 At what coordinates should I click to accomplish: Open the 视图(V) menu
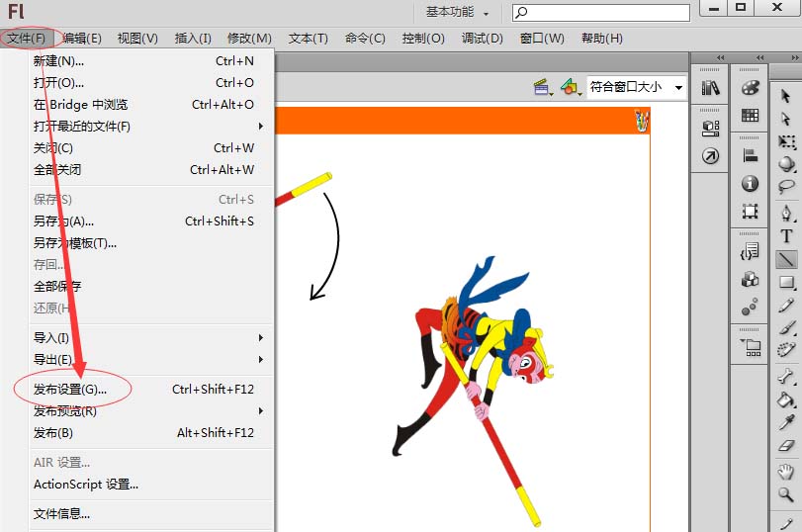[137, 39]
